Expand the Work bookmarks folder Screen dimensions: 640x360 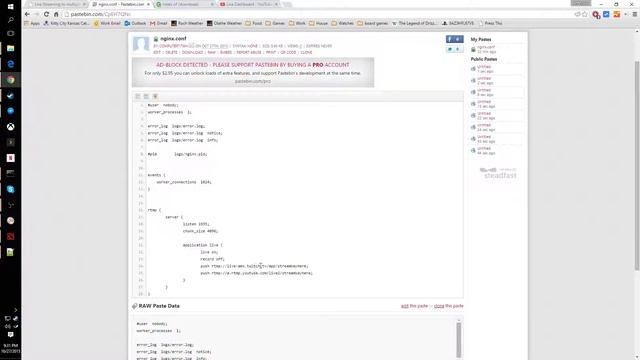point(297,23)
